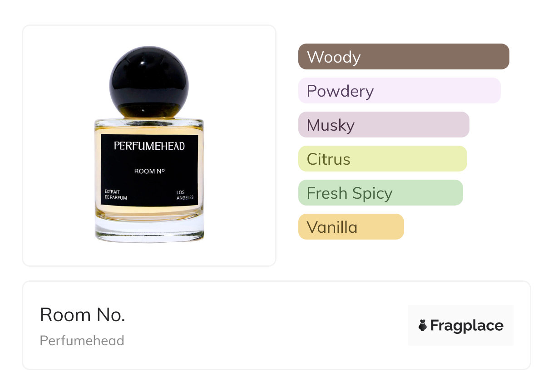Open the Room No. fragrance title
The height and width of the screenshot is (392, 553).
coord(83,315)
